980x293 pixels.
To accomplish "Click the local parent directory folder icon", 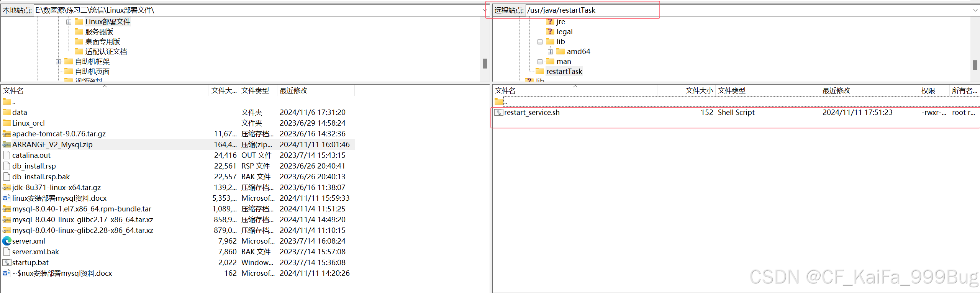I will (7, 101).
